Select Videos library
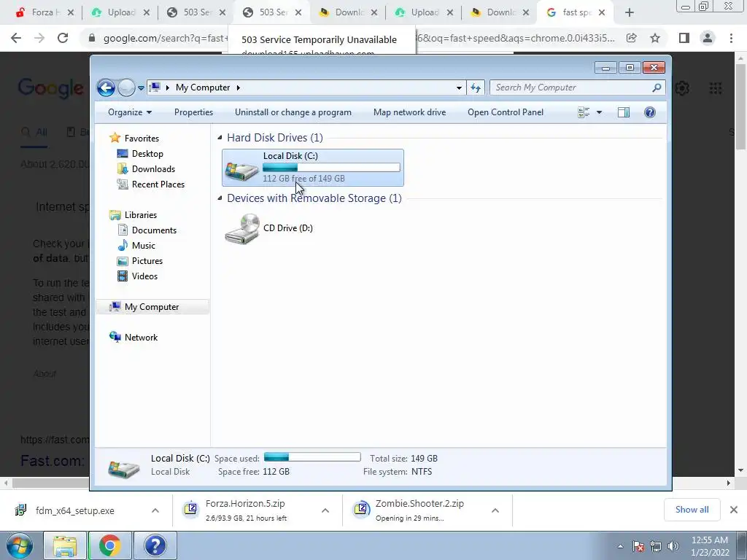747x560 pixels. (x=144, y=276)
